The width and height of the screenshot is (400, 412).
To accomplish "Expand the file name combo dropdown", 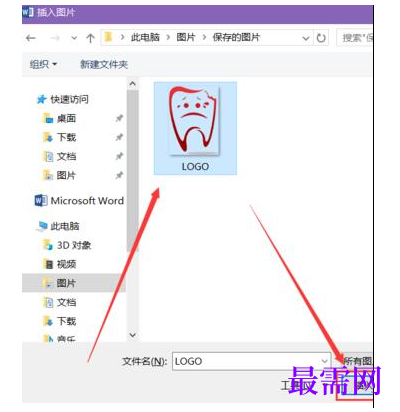I will 324,361.
